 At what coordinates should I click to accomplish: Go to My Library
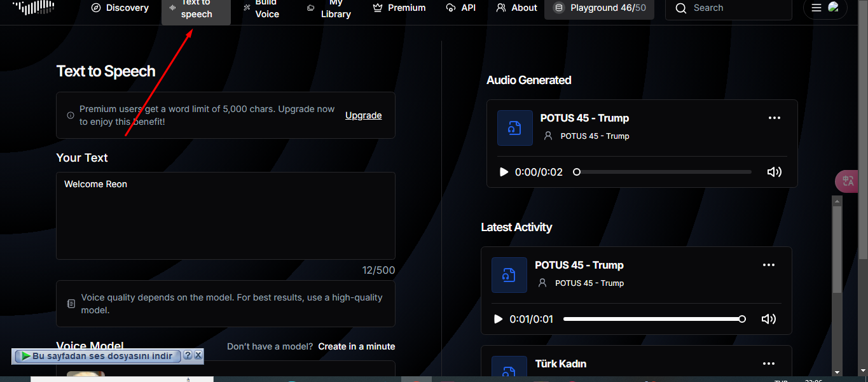(x=329, y=8)
